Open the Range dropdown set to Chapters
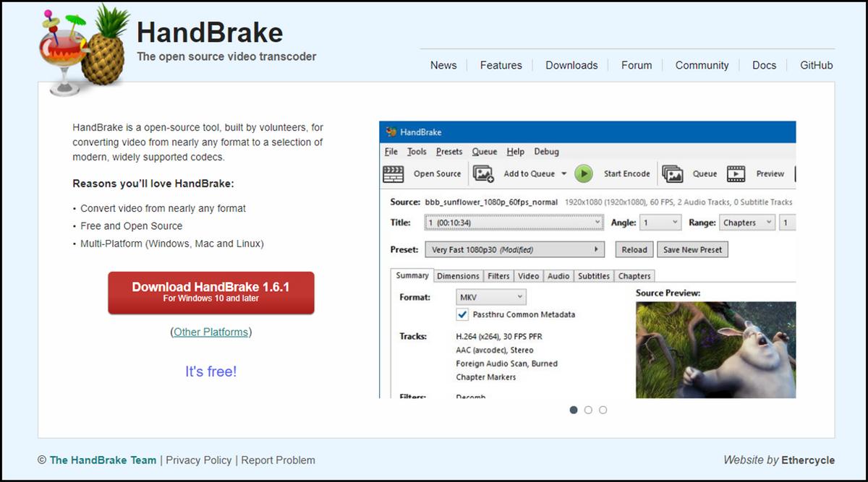 [747, 223]
